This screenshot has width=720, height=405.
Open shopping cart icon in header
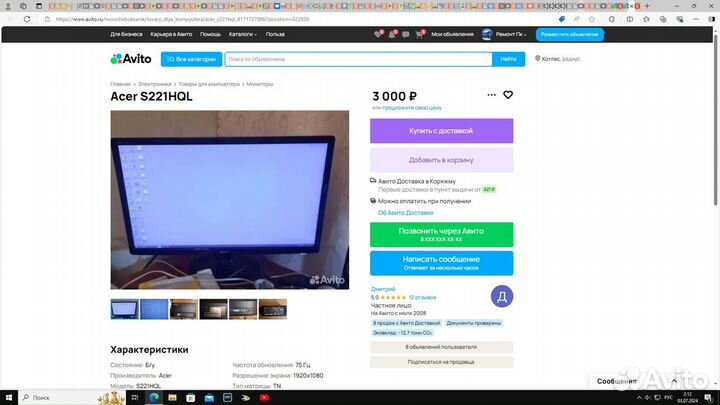click(419, 34)
